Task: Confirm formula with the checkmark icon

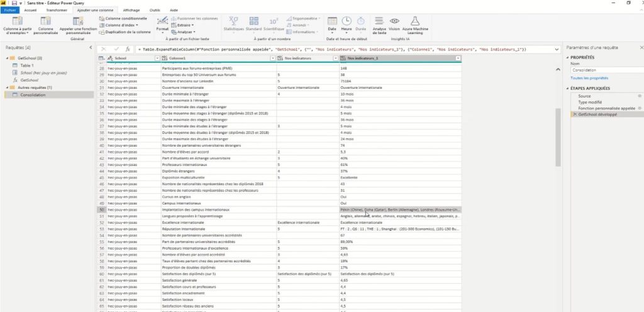Action: tap(116, 49)
